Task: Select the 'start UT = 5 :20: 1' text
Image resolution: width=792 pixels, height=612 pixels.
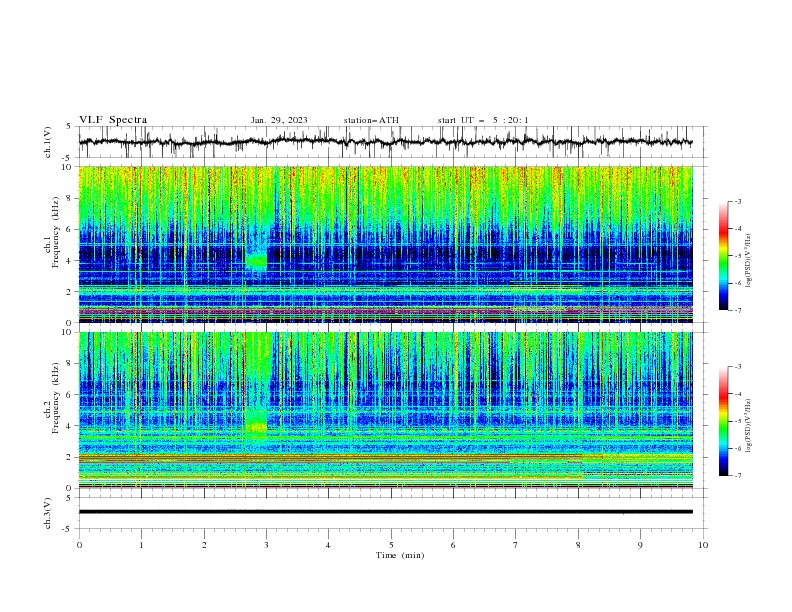Action: click(483, 120)
